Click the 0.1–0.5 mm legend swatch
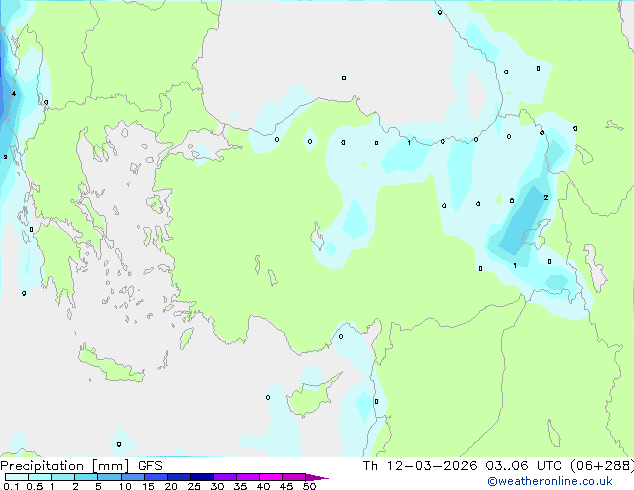634x490 pixels. pos(17,477)
